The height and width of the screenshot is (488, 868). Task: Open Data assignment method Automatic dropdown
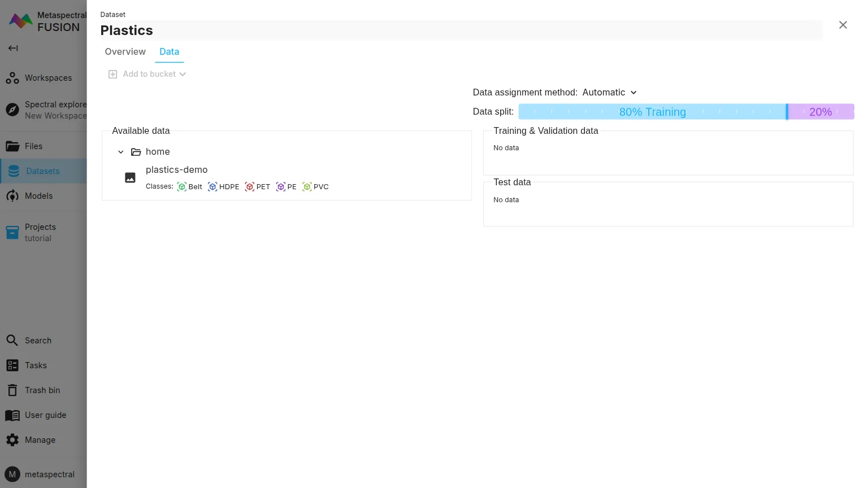(x=610, y=93)
